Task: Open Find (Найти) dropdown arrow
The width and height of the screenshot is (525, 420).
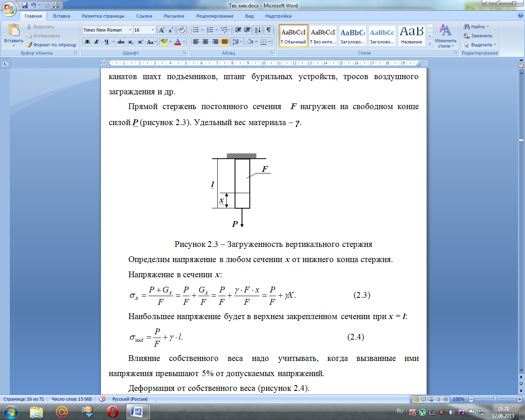Action: 488,27
